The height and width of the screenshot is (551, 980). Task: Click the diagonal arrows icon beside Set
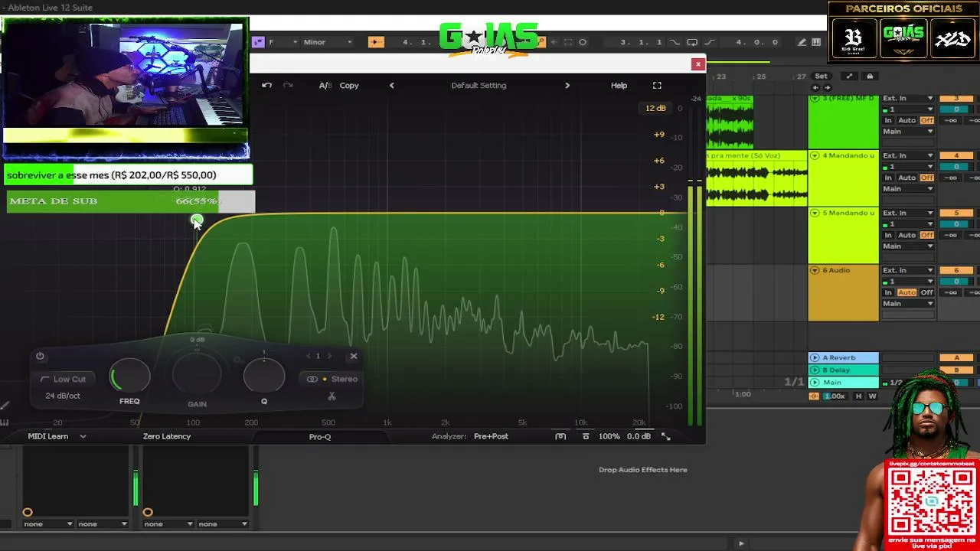click(x=849, y=77)
